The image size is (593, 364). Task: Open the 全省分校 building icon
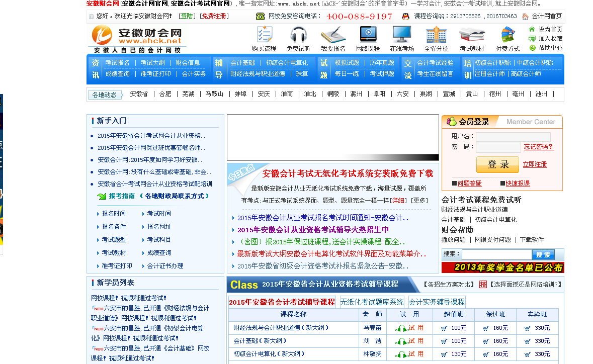click(436, 34)
